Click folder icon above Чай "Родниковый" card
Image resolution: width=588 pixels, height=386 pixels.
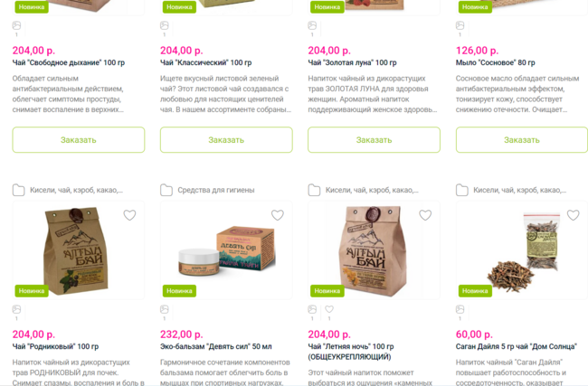[x=18, y=190]
